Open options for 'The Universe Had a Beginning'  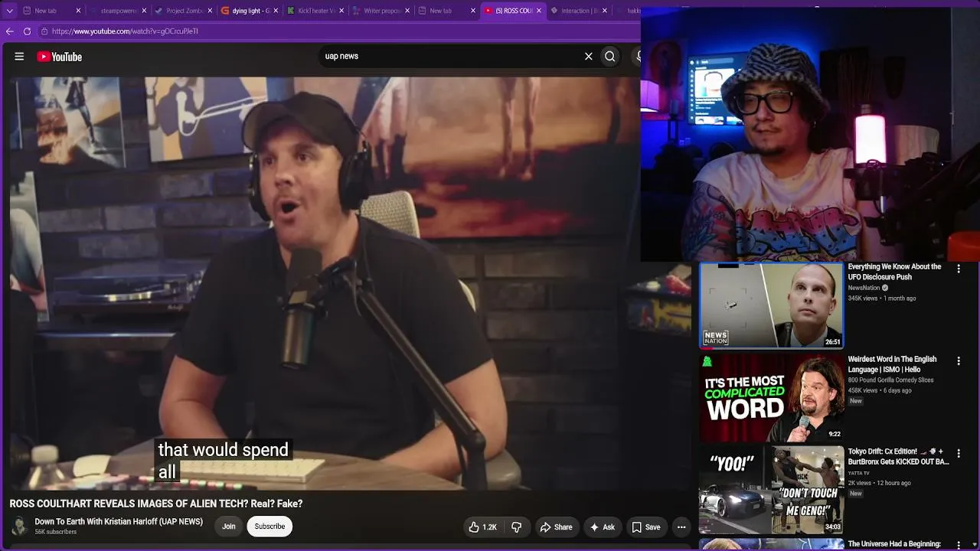pyautogui.click(x=959, y=545)
